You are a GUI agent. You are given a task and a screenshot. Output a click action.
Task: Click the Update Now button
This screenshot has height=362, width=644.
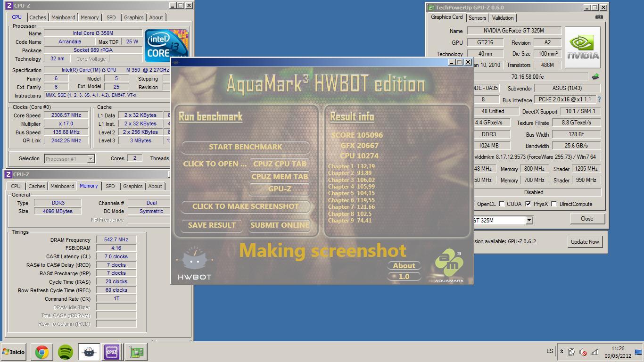pyautogui.click(x=585, y=242)
